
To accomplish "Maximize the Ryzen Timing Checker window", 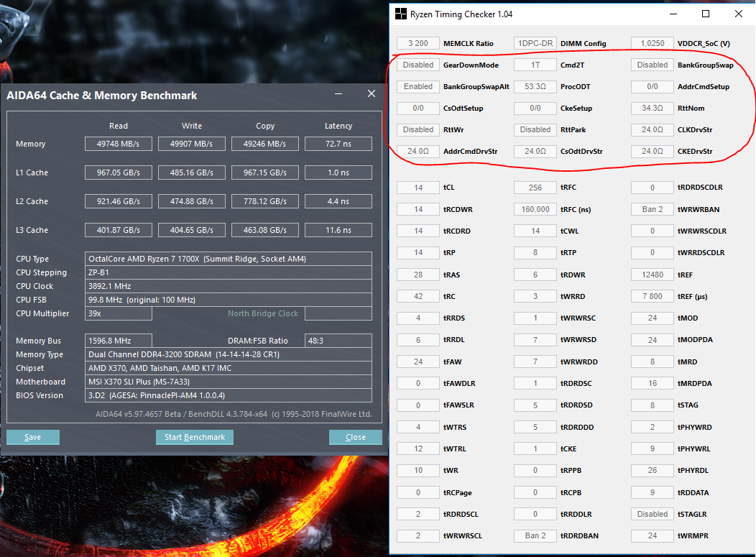I will pyautogui.click(x=706, y=14).
